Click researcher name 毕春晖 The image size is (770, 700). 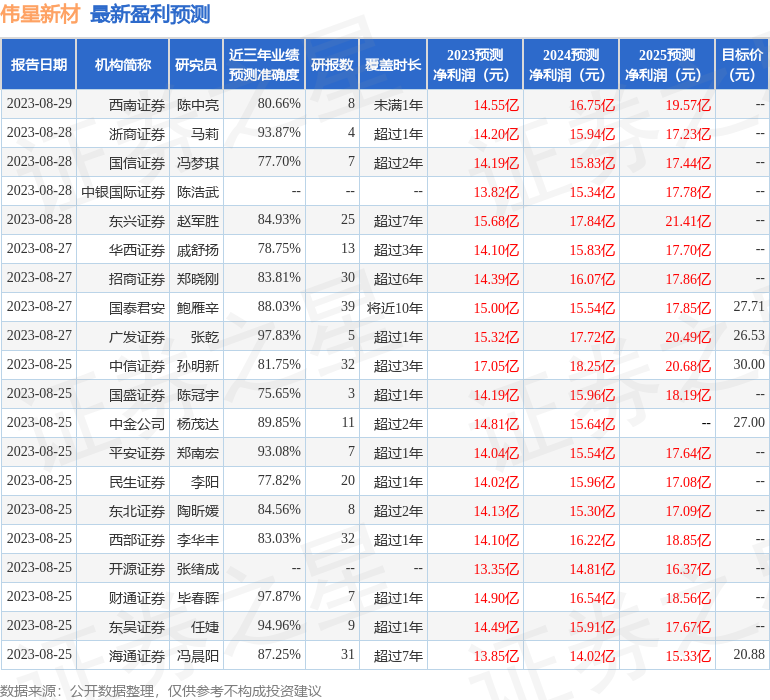198,597
